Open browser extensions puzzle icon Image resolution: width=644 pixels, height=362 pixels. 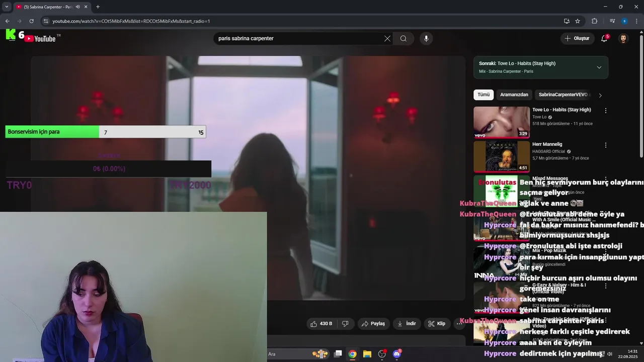(x=594, y=21)
